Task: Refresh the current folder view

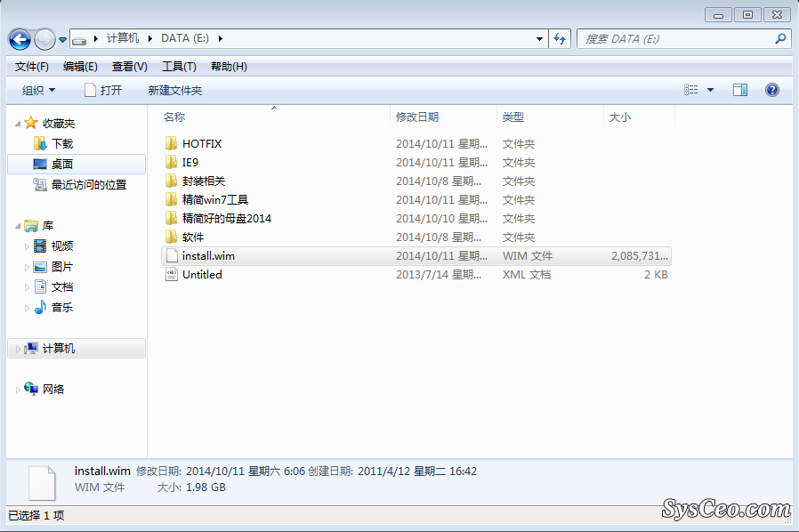Action: click(560, 39)
